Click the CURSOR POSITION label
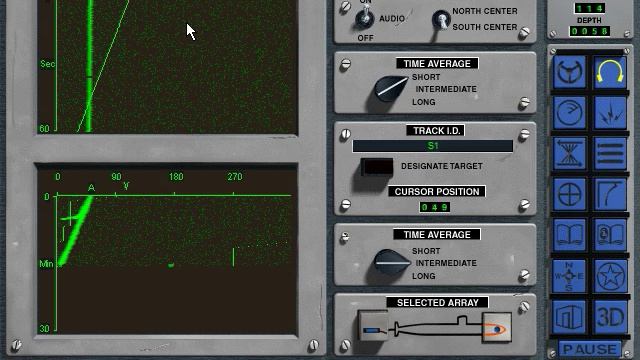640x360 pixels. [x=437, y=191]
